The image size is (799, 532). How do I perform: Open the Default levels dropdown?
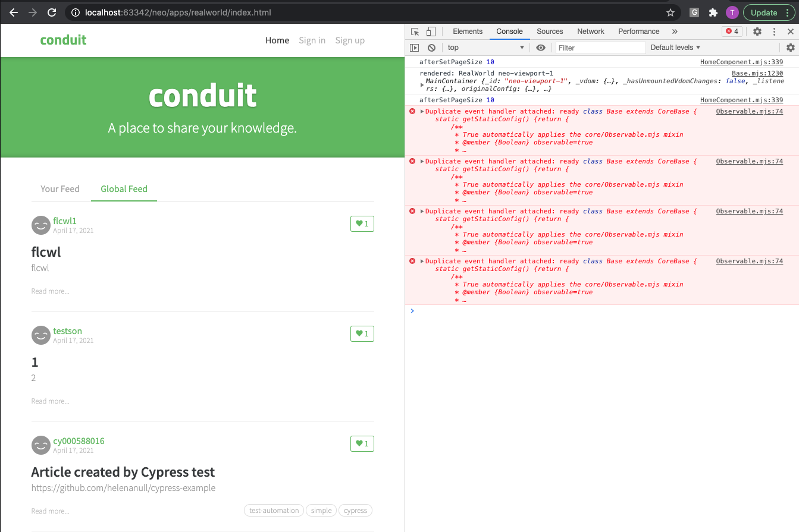point(675,48)
